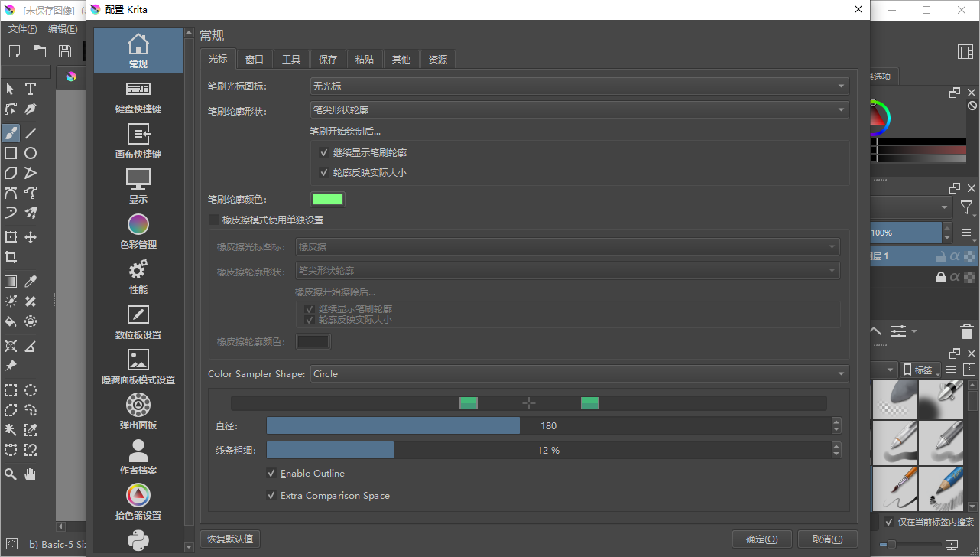980x557 pixels.
Task: Open the 色彩管理 settings section
Action: coord(138,232)
